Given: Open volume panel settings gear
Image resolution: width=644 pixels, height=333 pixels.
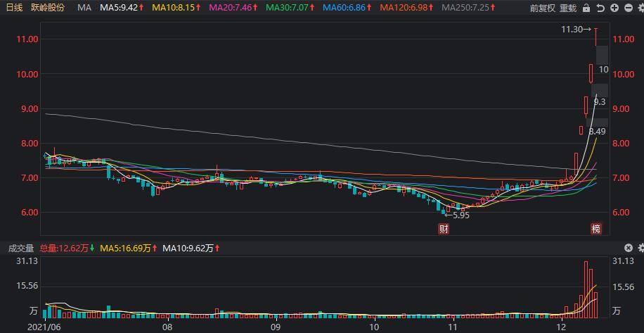Looking at the screenshot, I should (640, 248).
